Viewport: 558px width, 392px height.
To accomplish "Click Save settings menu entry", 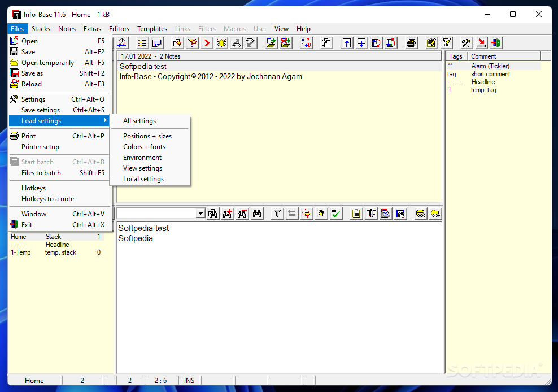I will tap(60, 110).
